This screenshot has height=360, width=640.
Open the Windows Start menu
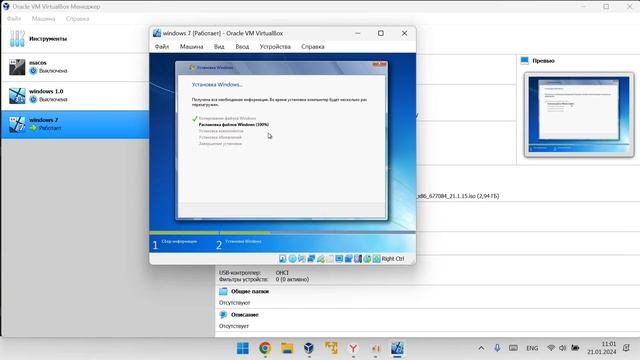coord(243,348)
